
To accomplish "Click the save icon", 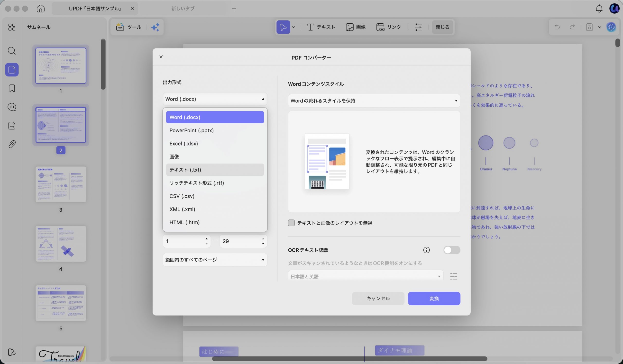I will pyautogui.click(x=589, y=27).
